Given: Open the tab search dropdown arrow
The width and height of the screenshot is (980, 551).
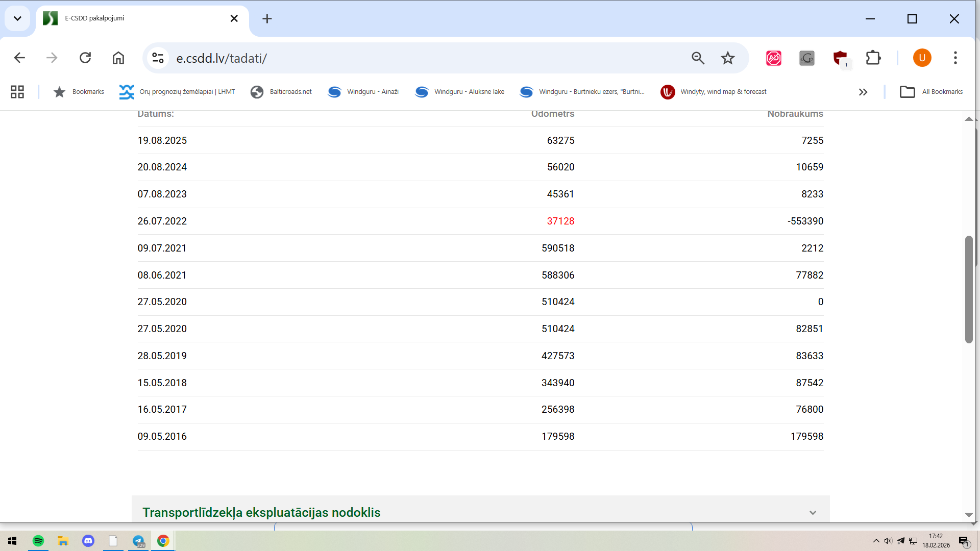Looking at the screenshot, I should [17, 19].
